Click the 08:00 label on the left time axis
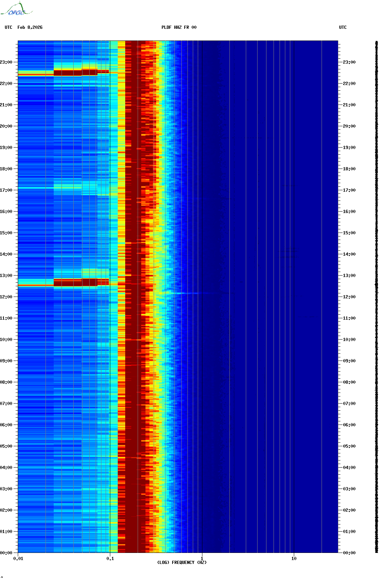This screenshot has width=392, height=581. tap(6, 382)
